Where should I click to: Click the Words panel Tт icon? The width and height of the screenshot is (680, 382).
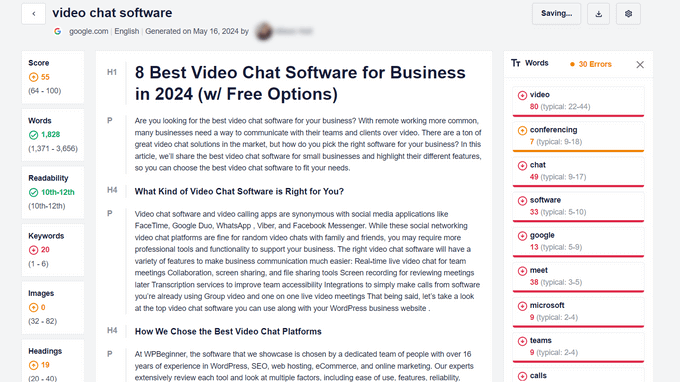pyautogui.click(x=515, y=63)
